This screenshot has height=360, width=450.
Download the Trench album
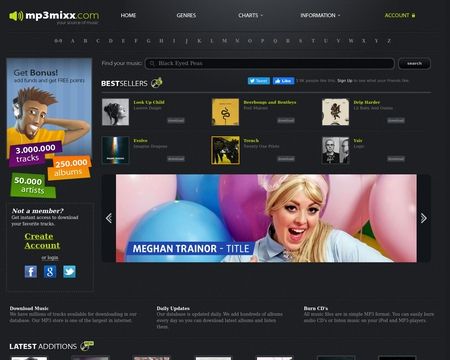tap(286, 159)
